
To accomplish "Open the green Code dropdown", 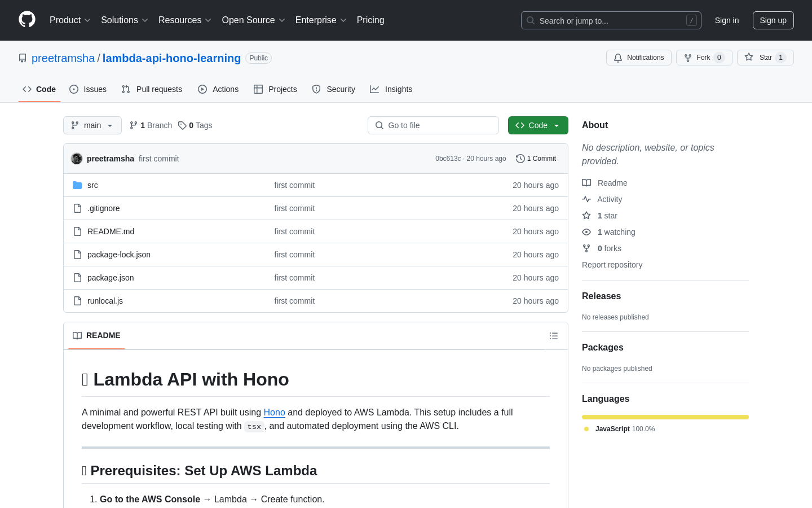I will (x=538, y=125).
